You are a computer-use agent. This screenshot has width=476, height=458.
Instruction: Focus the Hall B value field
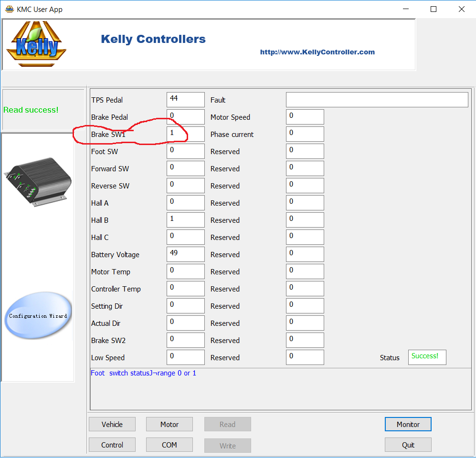[x=185, y=220]
